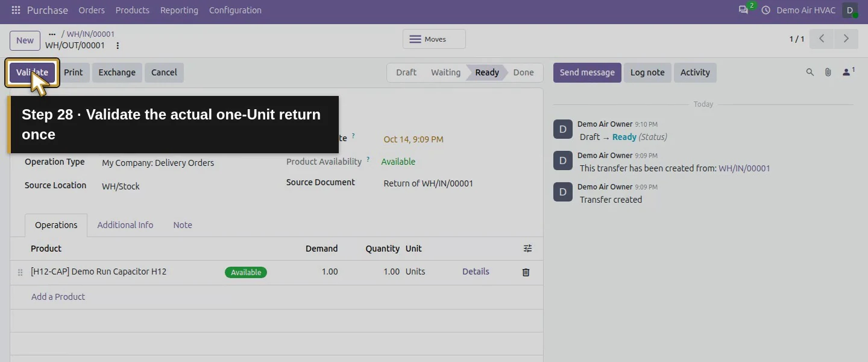Click the 1 / 1 pager counter
The width and height of the screenshot is (868, 362).
click(x=797, y=39)
